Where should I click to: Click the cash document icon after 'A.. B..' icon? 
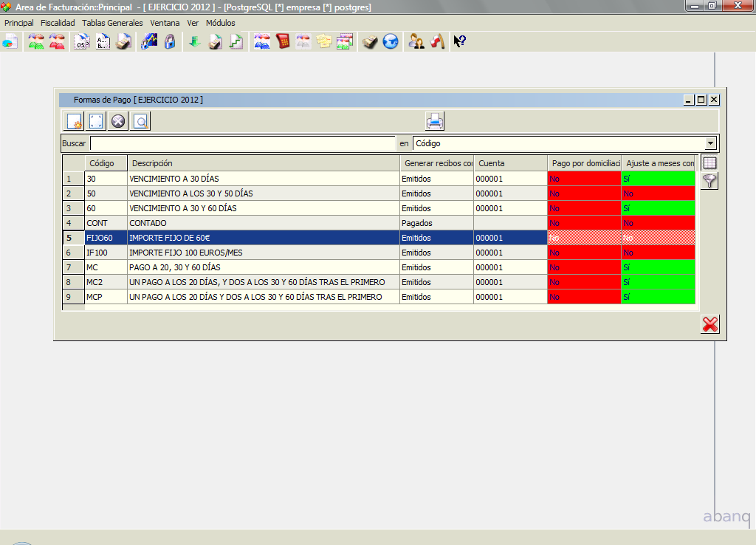coord(124,41)
